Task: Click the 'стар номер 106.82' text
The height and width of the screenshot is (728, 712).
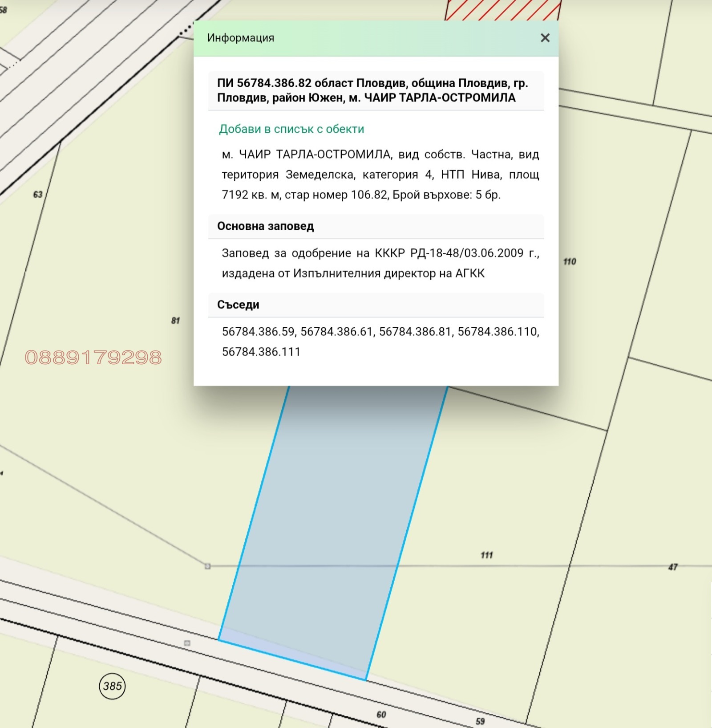Action: tap(336, 195)
